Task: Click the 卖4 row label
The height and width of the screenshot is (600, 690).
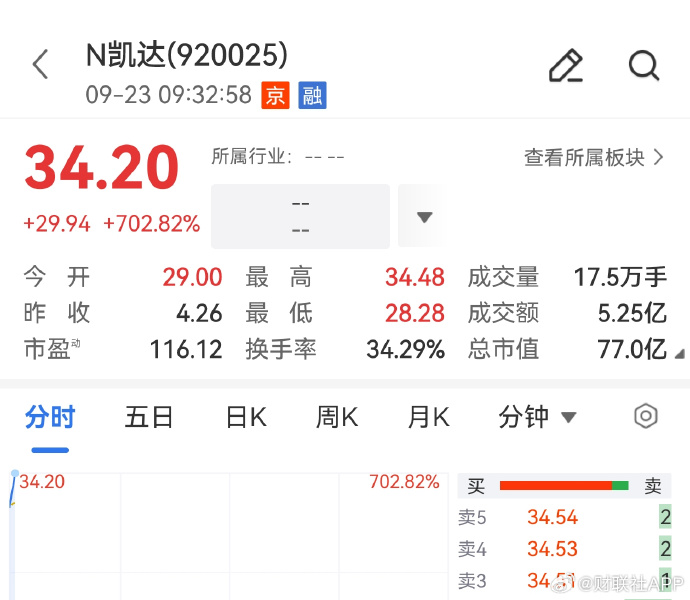Action: pyautogui.click(x=472, y=549)
